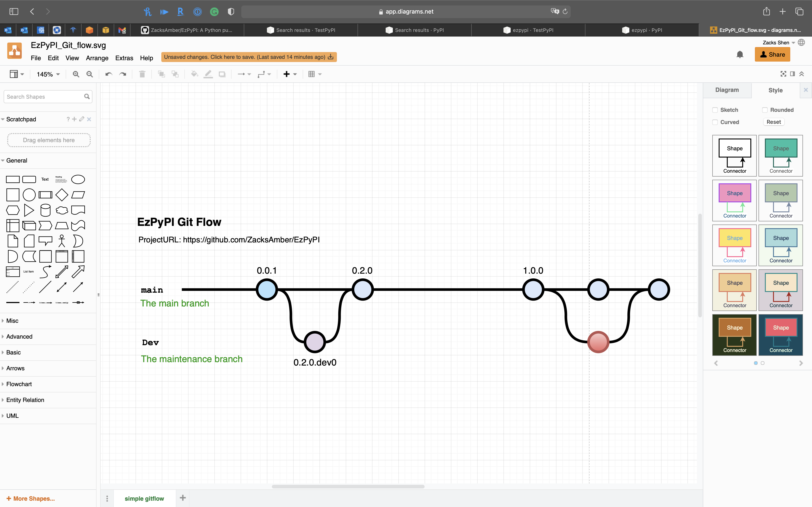Image resolution: width=812 pixels, height=507 pixels.
Task: Click Unsaved changes save notice
Action: point(249,57)
